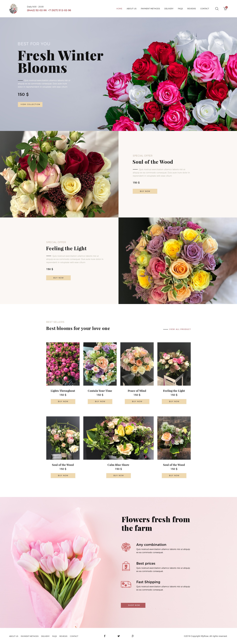Viewport: 237px width, 644px height.
Task: Open the Lights Throughout product thumbnail
Action: click(x=63, y=364)
